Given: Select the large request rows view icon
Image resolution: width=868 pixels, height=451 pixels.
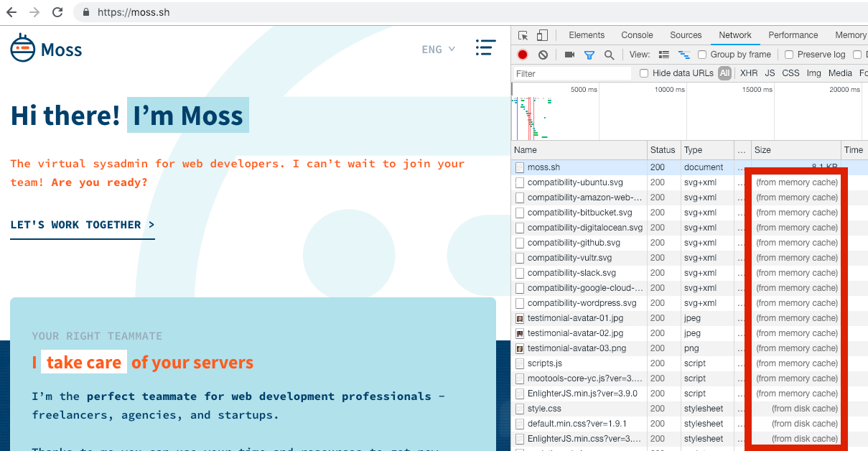Looking at the screenshot, I should 664,55.
